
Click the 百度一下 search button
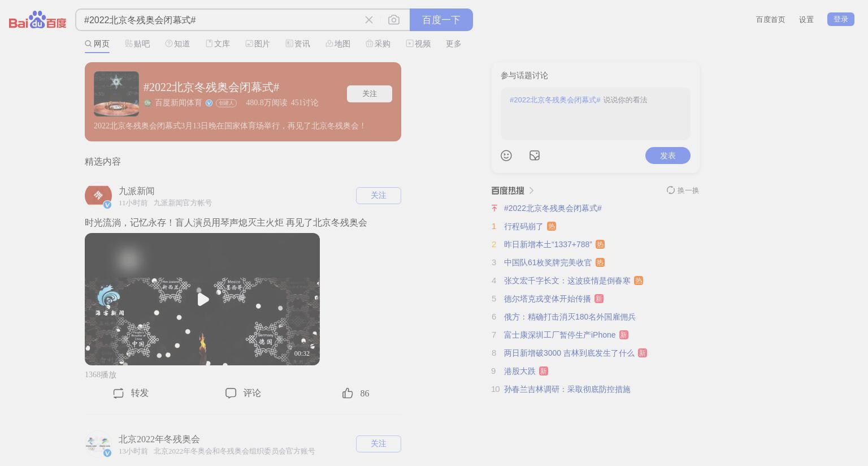click(441, 20)
